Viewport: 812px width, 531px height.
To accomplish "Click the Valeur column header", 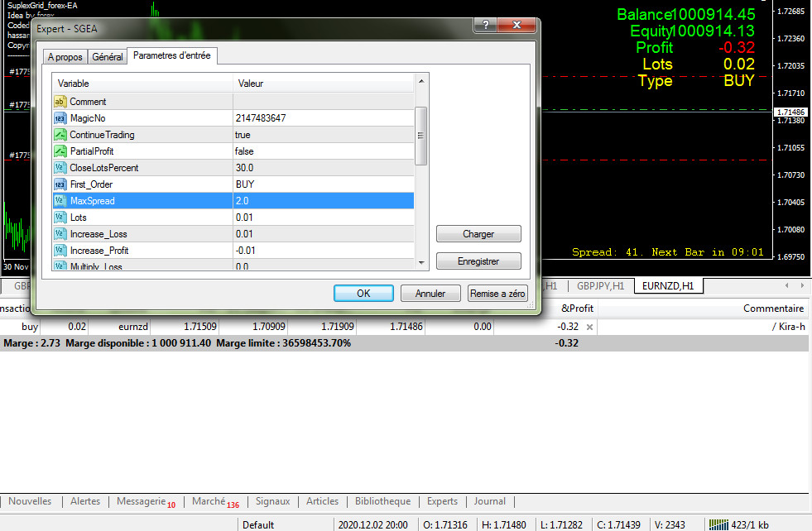I will point(323,84).
